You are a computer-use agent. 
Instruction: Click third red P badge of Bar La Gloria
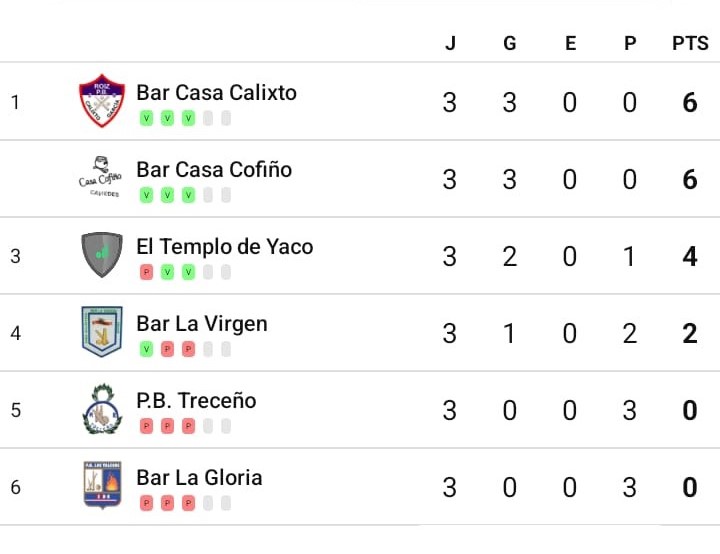point(188,503)
